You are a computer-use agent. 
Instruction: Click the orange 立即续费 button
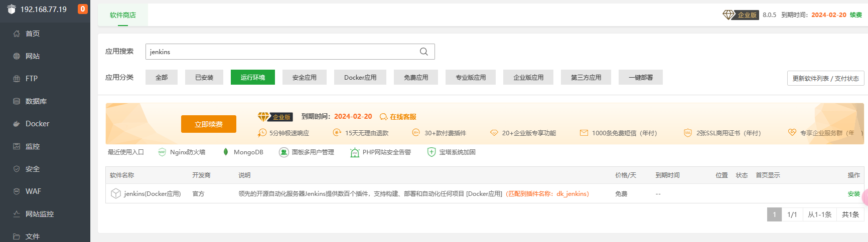tap(209, 124)
